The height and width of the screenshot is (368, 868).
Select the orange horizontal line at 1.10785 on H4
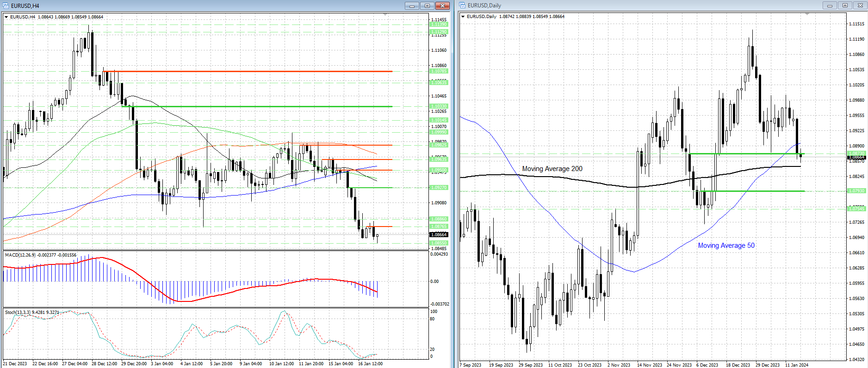[248, 71]
